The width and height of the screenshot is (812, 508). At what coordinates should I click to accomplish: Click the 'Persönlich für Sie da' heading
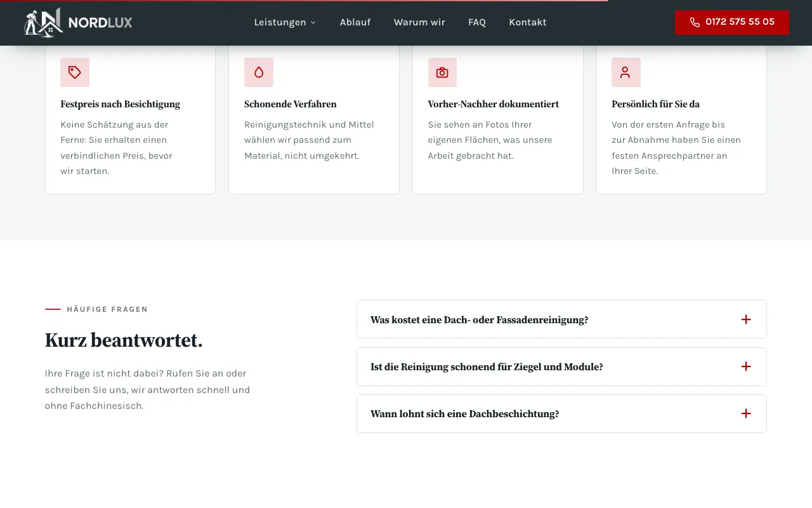(656, 104)
